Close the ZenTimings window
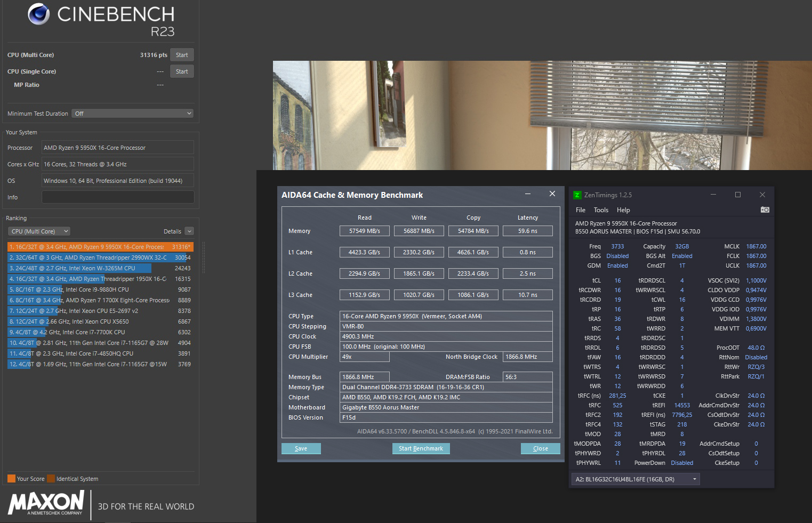The height and width of the screenshot is (523, 812). (x=762, y=195)
